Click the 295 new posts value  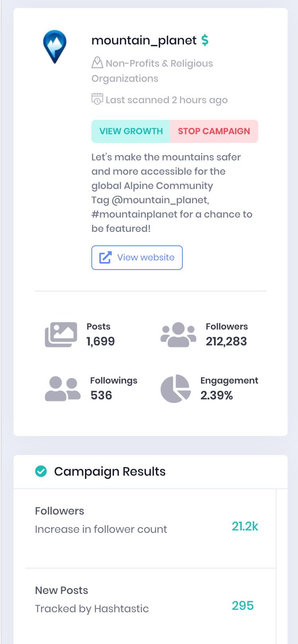[x=242, y=606]
